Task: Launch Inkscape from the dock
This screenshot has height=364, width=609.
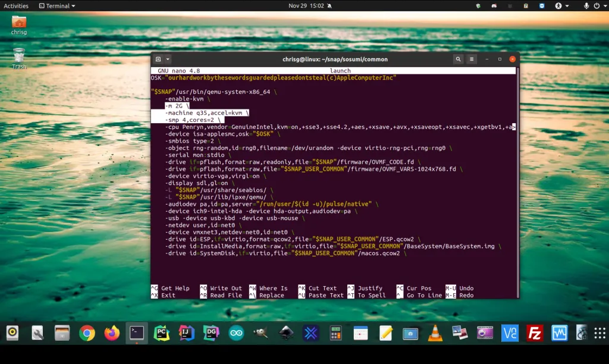Action: 286,332
